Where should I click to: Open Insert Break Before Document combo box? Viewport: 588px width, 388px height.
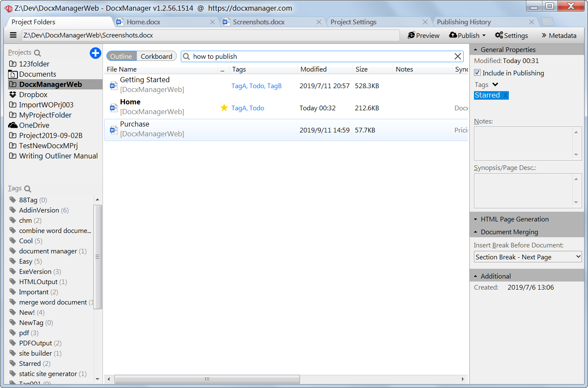(x=528, y=257)
